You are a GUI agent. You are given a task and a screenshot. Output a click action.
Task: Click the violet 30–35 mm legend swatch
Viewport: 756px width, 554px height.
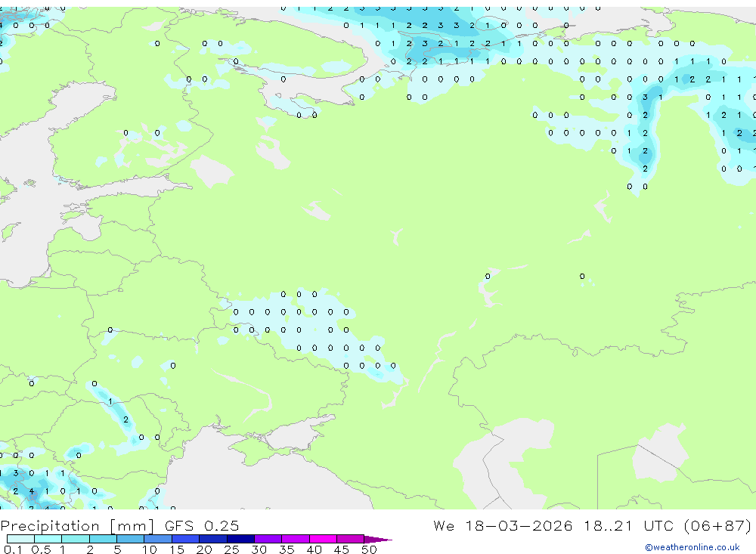pyautogui.click(x=268, y=539)
